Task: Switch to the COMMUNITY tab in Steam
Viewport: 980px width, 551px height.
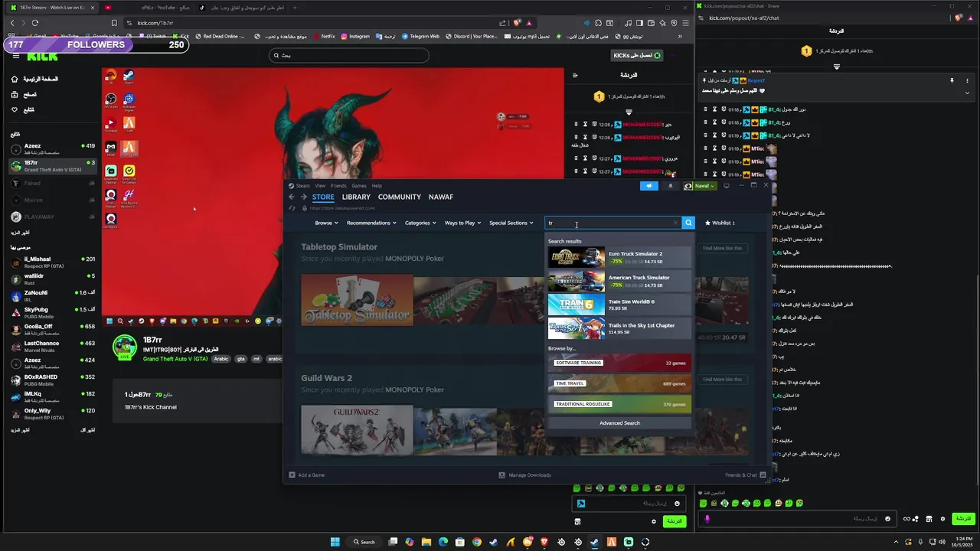Action: 400,197
